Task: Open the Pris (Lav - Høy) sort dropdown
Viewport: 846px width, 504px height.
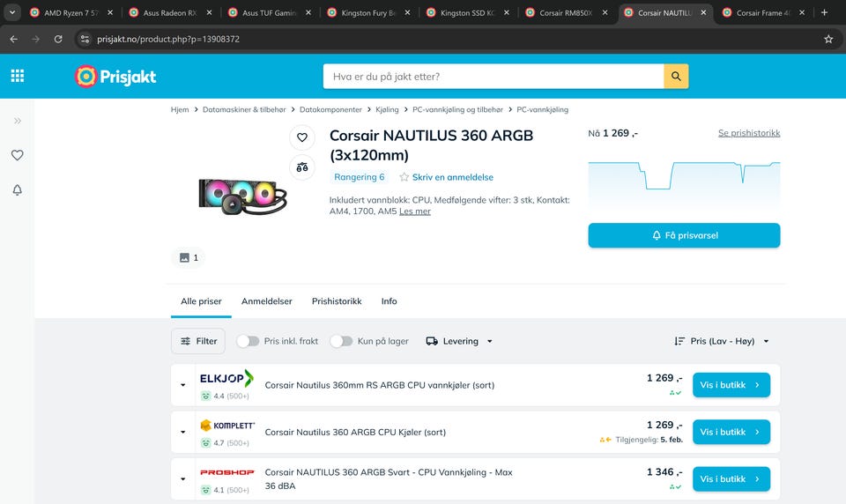Action: 722,341
